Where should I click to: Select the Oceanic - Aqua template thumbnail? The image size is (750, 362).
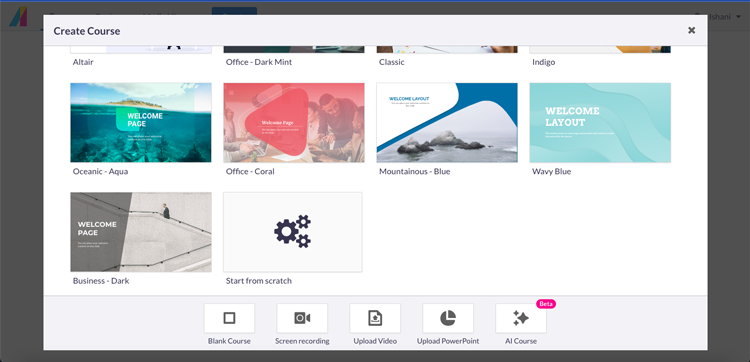pyautogui.click(x=141, y=122)
